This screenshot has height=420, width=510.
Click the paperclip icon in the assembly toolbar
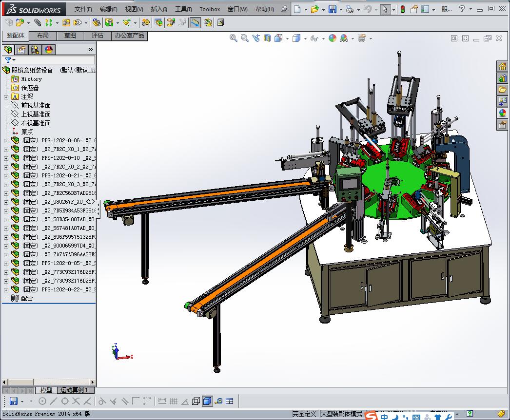(x=38, y=22)
